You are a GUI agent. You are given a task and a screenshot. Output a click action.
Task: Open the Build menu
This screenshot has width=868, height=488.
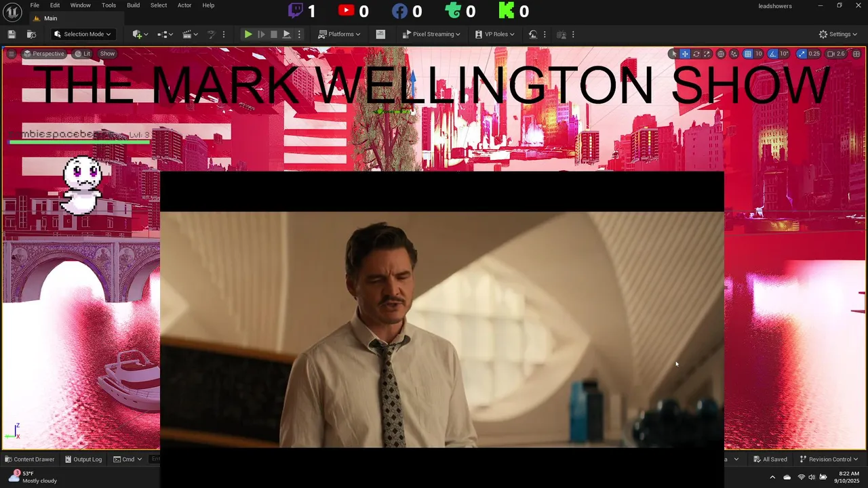pos(133,5)
